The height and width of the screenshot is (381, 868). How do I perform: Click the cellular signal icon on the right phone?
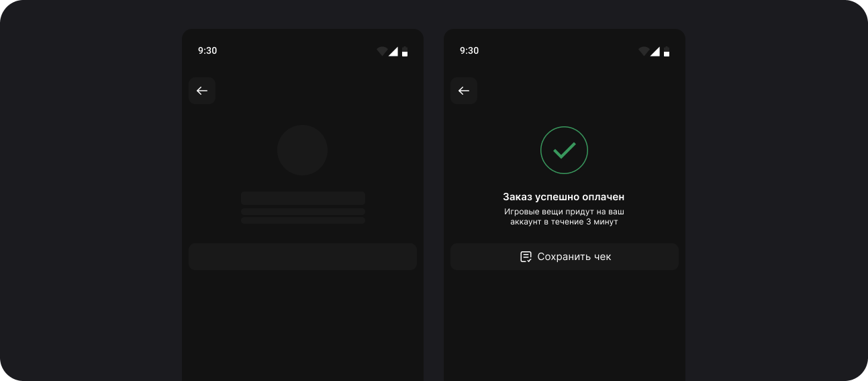(x=655, y=51)
